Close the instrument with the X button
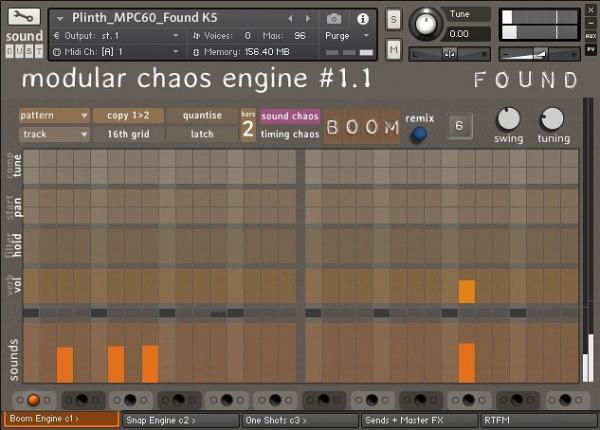Image resolution: width=600 pixels, height=430 pixels. pos(591,10)
